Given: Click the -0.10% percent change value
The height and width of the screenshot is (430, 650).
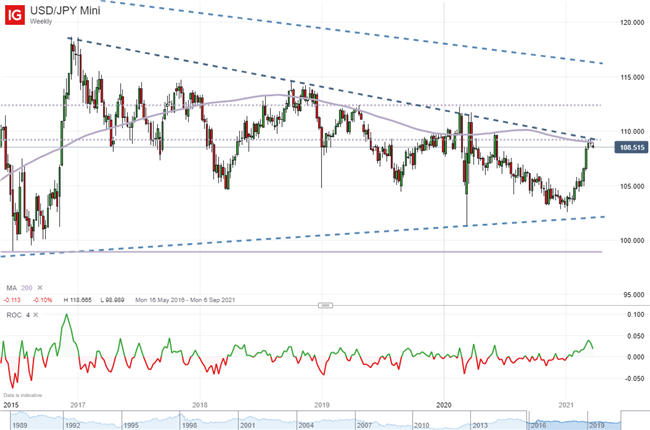Looking at the screenshot, I should (42, 300).
